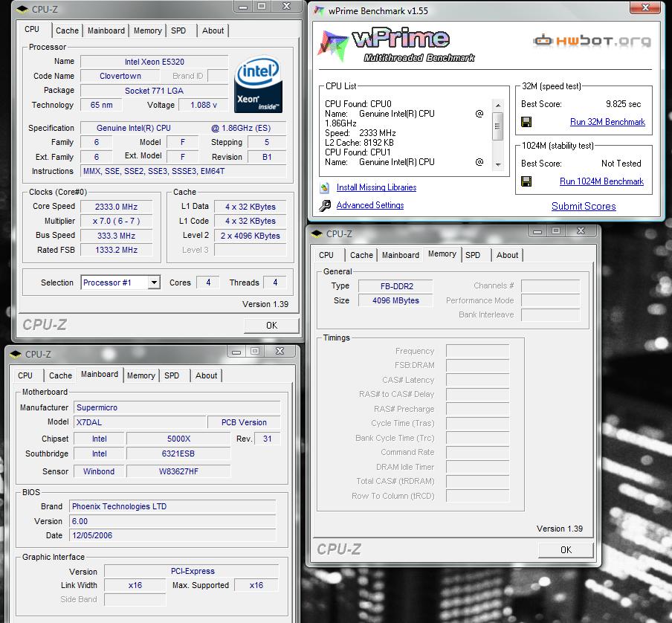The image size is (672, 623).
Task: Click the Name field Intel Xeon E5320
Action: pyautogui.click(x=155, y=62)
